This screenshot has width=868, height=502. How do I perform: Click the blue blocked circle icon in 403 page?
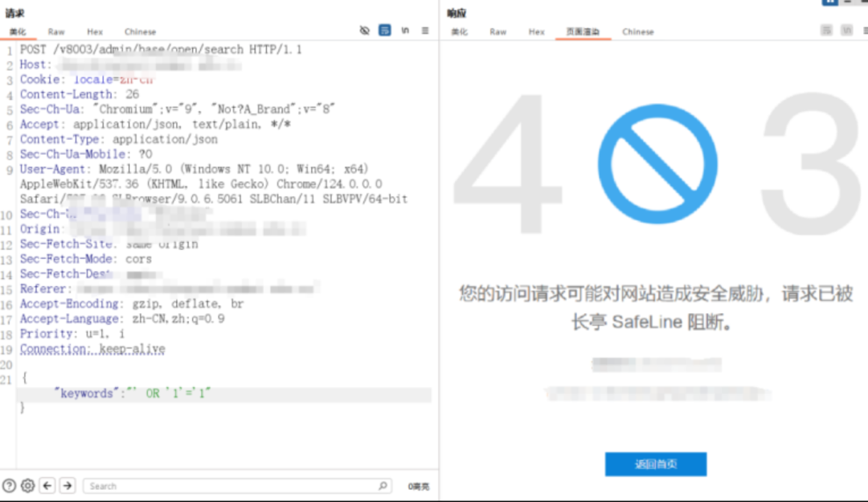(657, 164)
